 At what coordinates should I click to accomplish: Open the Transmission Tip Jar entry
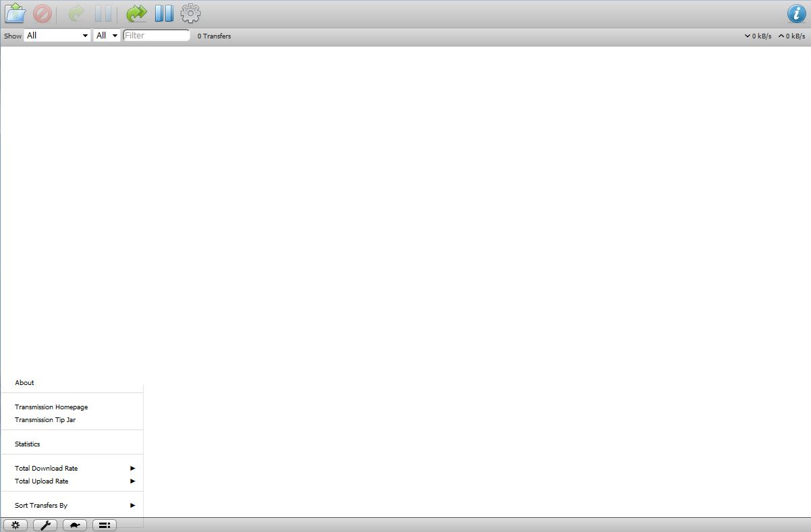pyautogui.click(x=72, y=420)
